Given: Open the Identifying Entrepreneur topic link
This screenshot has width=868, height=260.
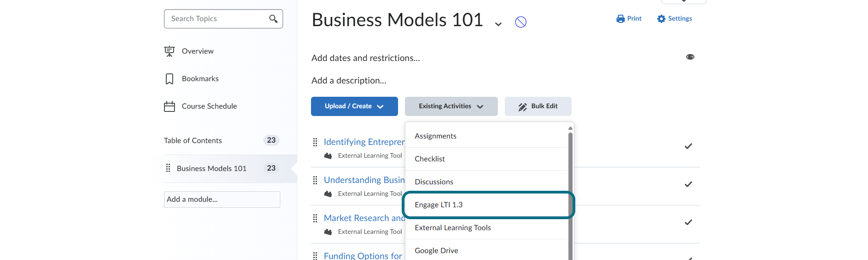Looking at the screenshot, I should coord(364,142).
